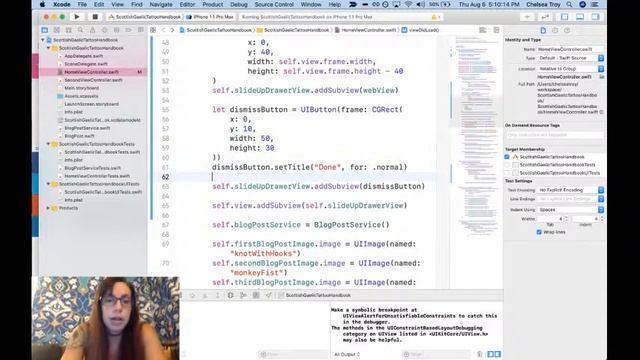
Task: Open the Symbol navigator
Action: (x=69, y=30)
